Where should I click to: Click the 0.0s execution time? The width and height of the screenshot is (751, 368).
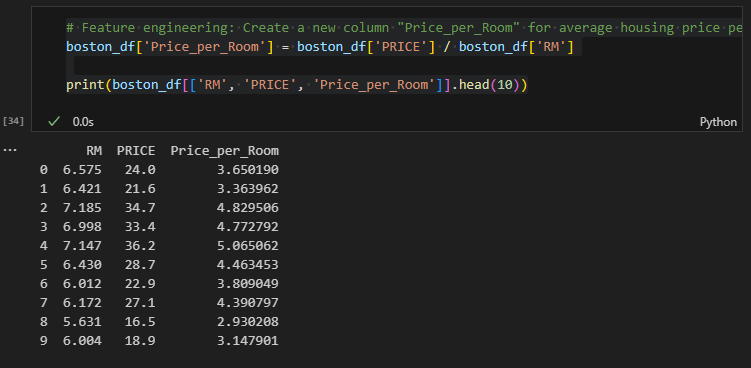[x=83, y=122]
